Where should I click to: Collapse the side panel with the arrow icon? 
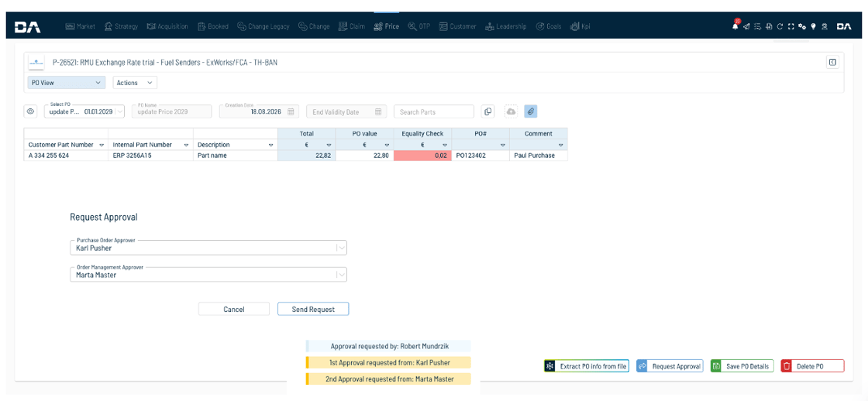(x=832, y=62)
